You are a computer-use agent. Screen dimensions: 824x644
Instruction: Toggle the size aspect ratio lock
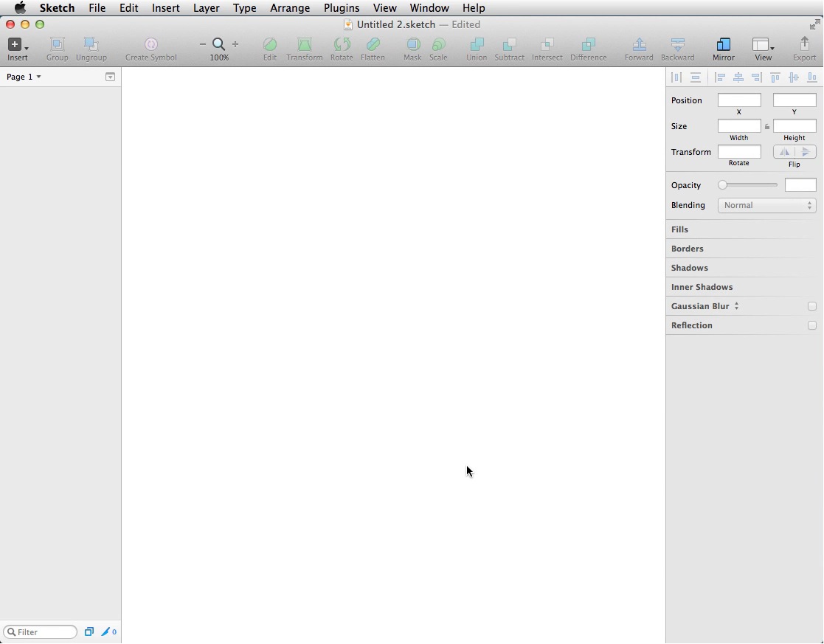coord(767,127)
